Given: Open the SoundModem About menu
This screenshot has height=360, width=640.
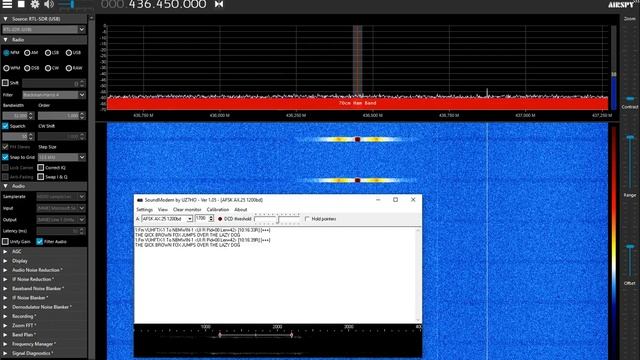Looking at the screenshot, I should (x=240, y=210).
